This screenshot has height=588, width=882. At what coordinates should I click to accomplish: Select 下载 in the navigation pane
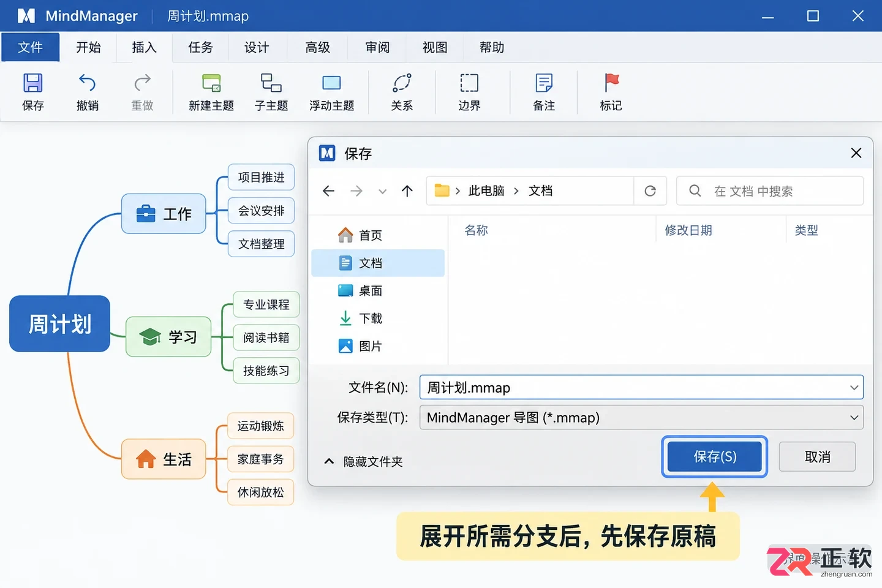coord(378,318)
